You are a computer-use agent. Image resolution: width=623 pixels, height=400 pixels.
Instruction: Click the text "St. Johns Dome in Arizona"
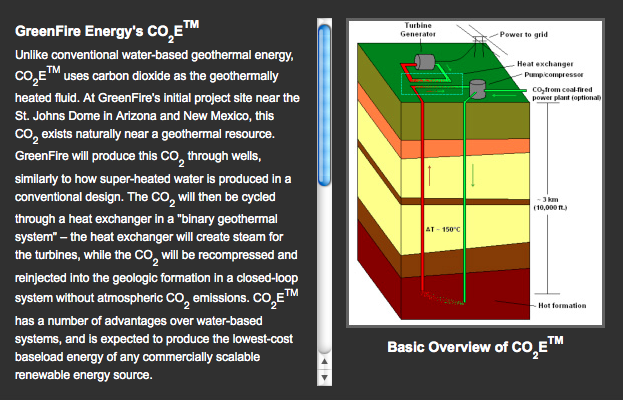point(84,116)
